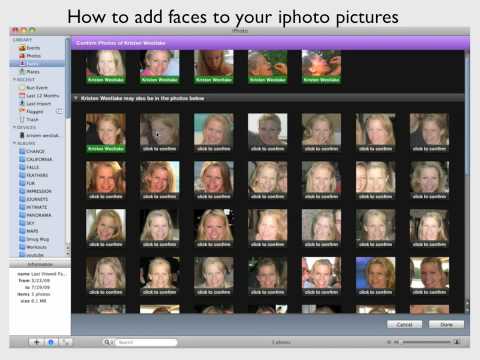Screen dimensions: 480x360
Task: Select the highlighted Faces sidebar item
Action: tap(37, 63)
